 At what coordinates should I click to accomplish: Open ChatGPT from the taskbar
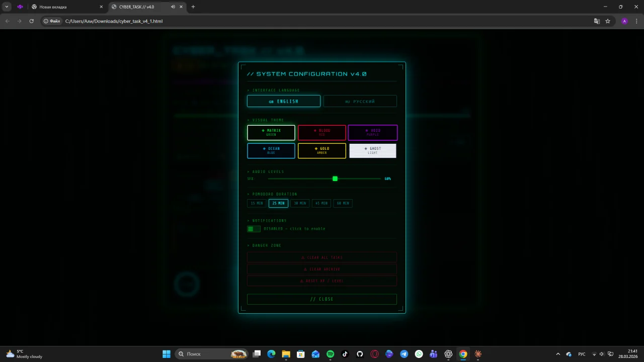click(x=448, y=354)
